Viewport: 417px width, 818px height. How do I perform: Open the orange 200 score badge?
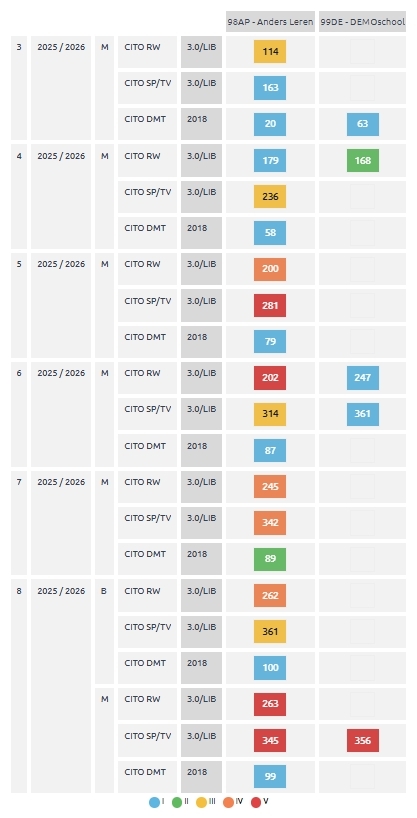coord(270,269)
